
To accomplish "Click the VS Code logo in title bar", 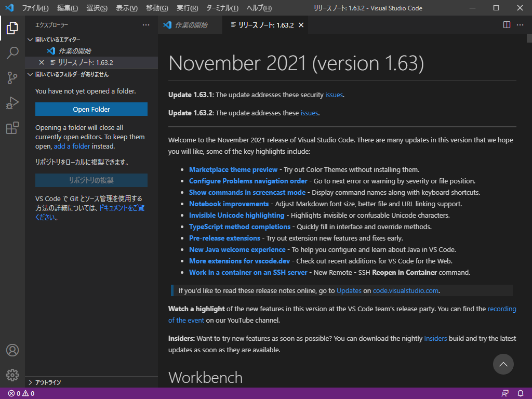I will (x=9, y=7).
